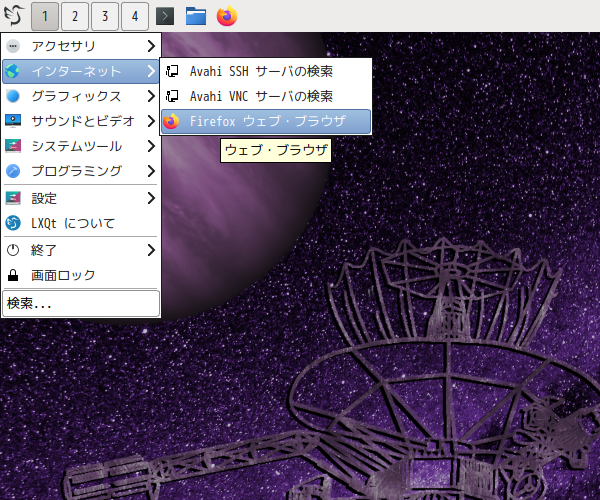Focus the 検索... search field
This screenshot has height=500, width=600.
click(x=81, y=303)
